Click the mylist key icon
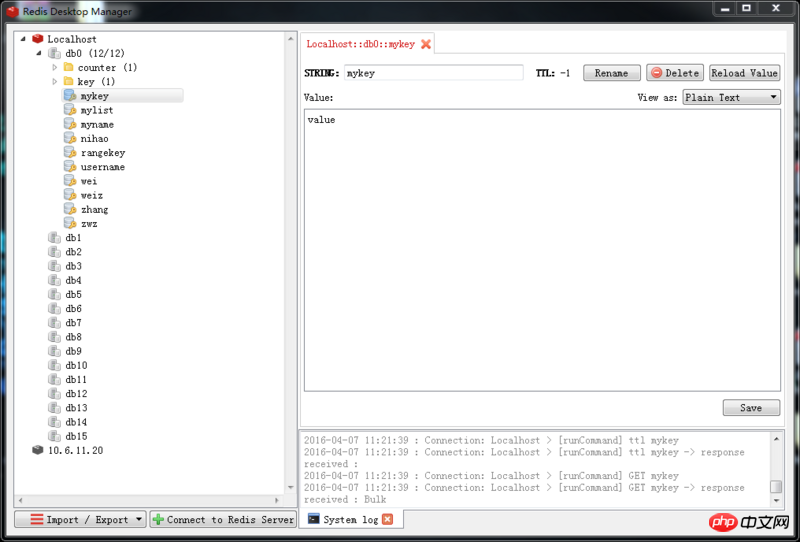Screen dimensions: 800x542 tap(70, 110)
